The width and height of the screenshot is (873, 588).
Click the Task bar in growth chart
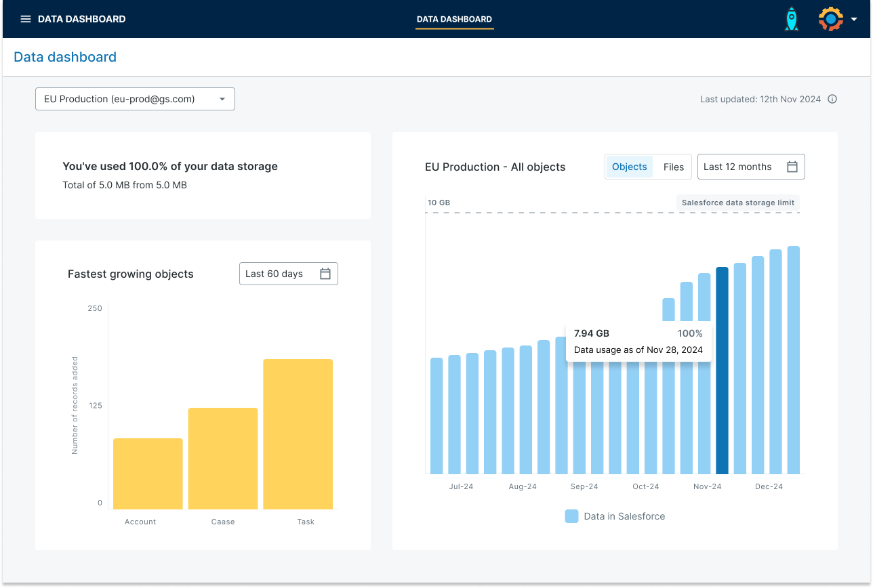tap(298, 434)
